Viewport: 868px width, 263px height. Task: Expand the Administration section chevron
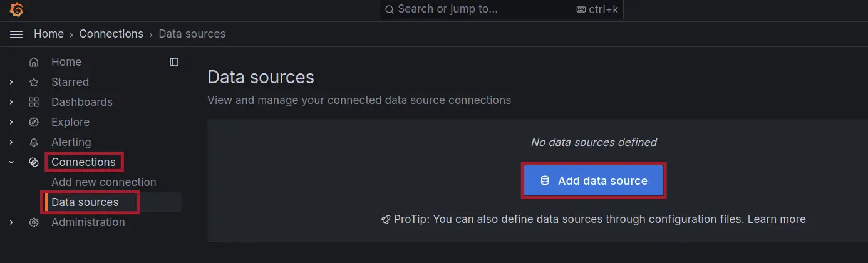click(11, 222)
